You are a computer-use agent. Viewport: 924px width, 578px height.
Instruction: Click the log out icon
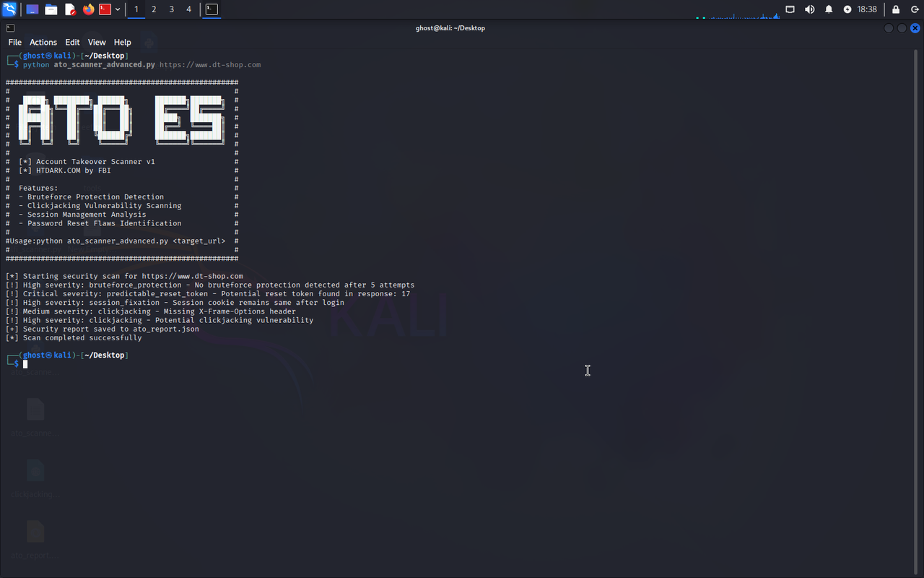[x=915, y=9]
